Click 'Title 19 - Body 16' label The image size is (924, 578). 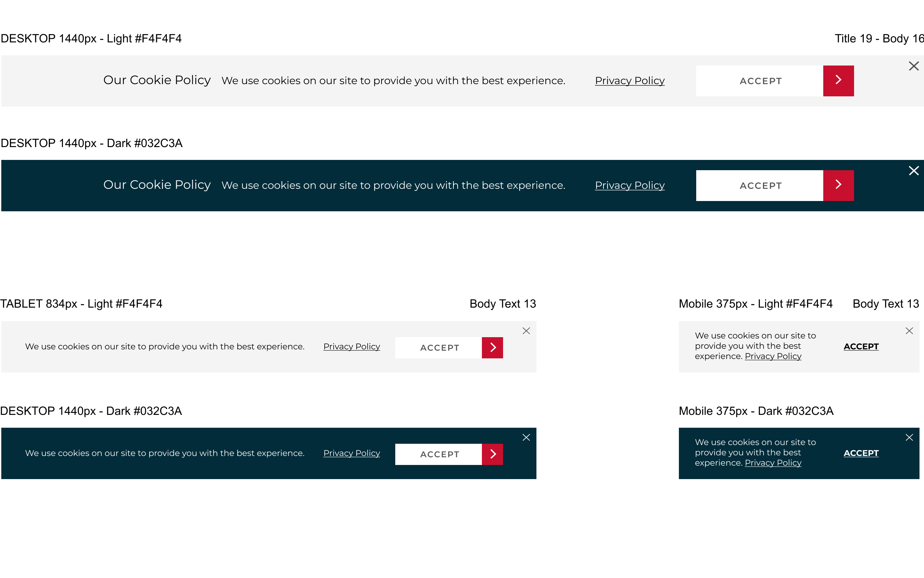[879, 39]
